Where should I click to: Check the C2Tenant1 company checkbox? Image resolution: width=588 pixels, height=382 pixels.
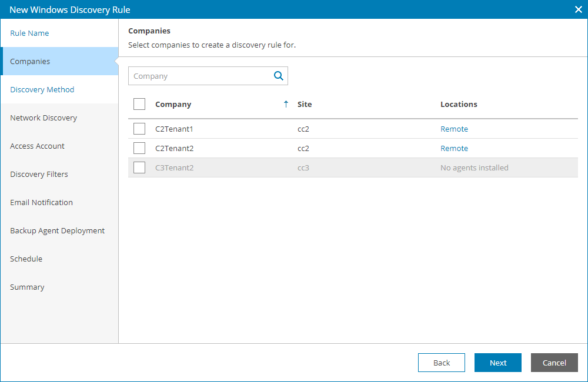click(x=139, y=129)
